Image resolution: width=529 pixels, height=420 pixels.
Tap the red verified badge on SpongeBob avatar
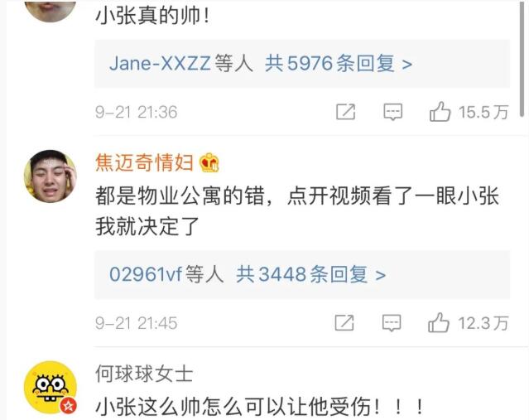pos(69,405)
